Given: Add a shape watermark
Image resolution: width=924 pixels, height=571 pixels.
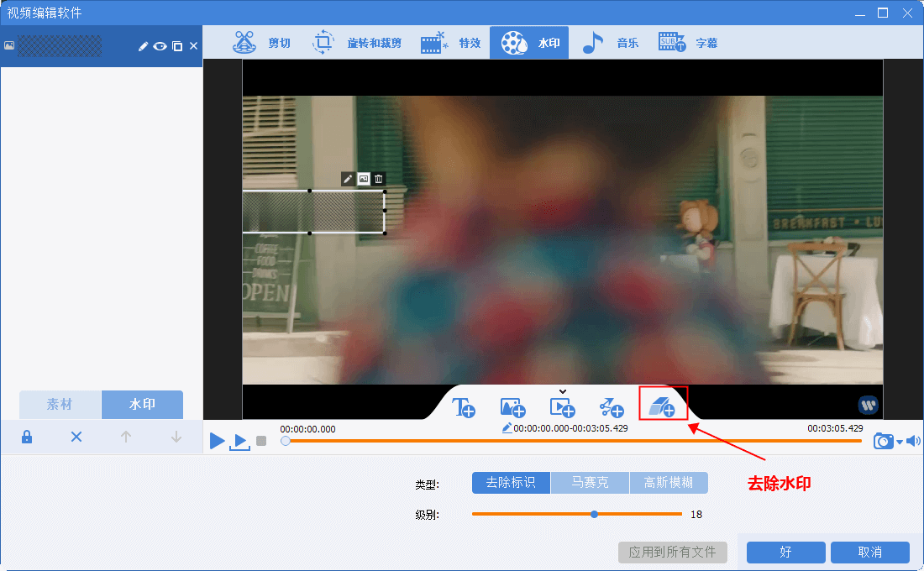Looking at the screenshot, I should [x=612, y=407].
